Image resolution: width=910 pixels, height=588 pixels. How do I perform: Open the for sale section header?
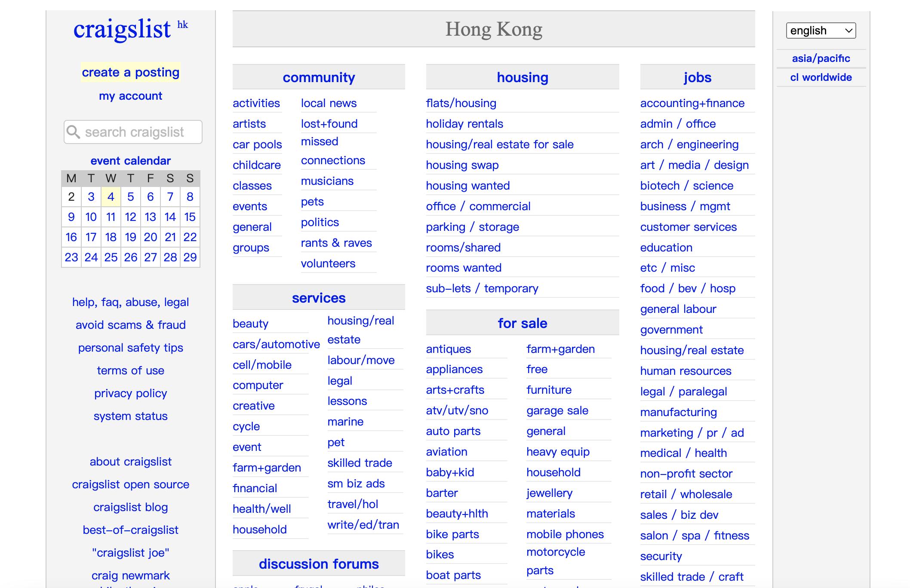click(x=522, y=323)
